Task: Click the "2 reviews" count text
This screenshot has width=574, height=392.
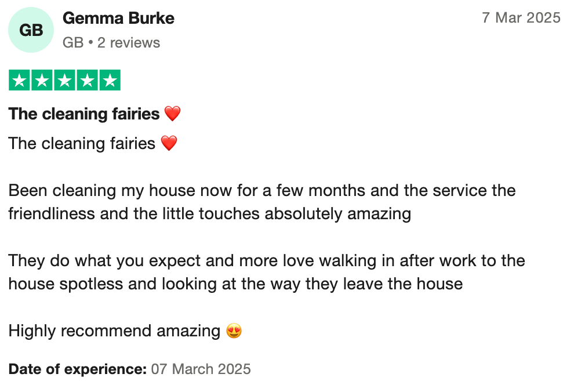Action: point(129,43)
